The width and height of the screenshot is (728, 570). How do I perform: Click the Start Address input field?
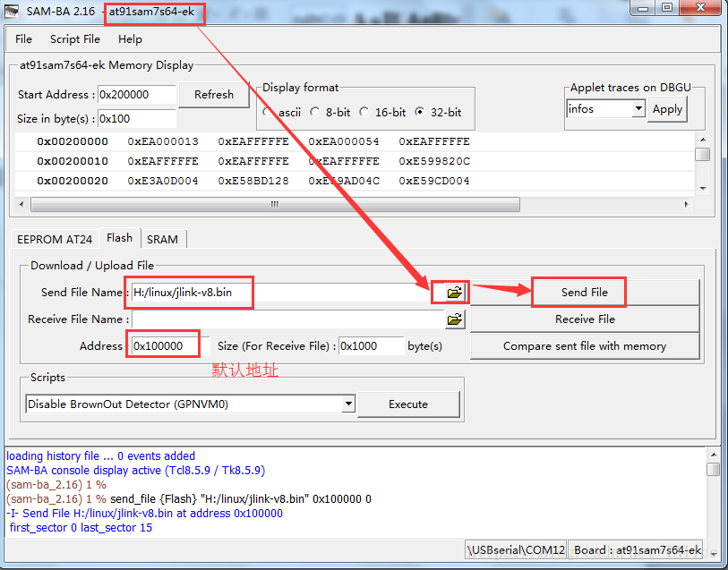tap(137, 95)
